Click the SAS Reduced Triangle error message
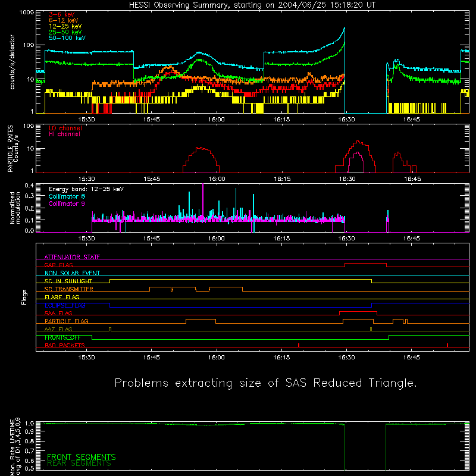This screenshot has width=476, height=476. 265,383
